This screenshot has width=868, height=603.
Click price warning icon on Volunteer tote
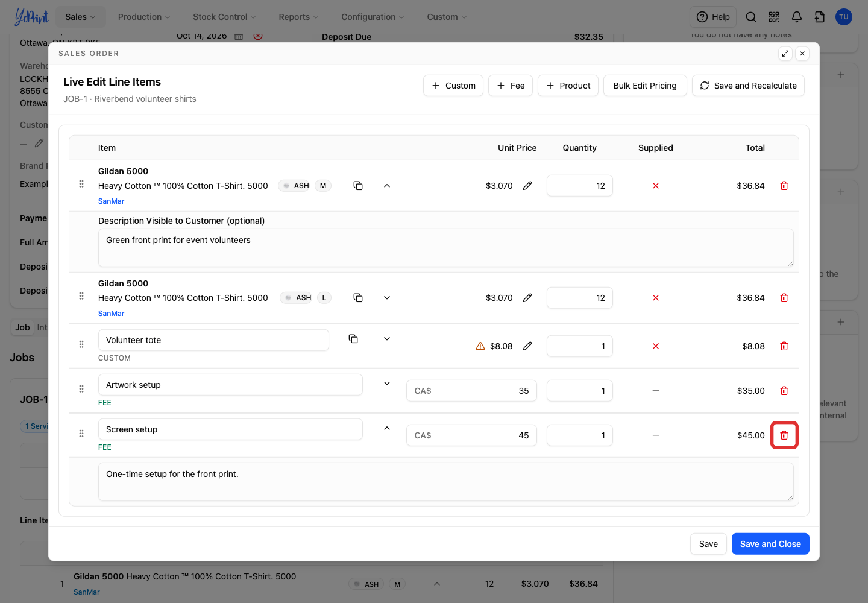[x=480, y=346]
